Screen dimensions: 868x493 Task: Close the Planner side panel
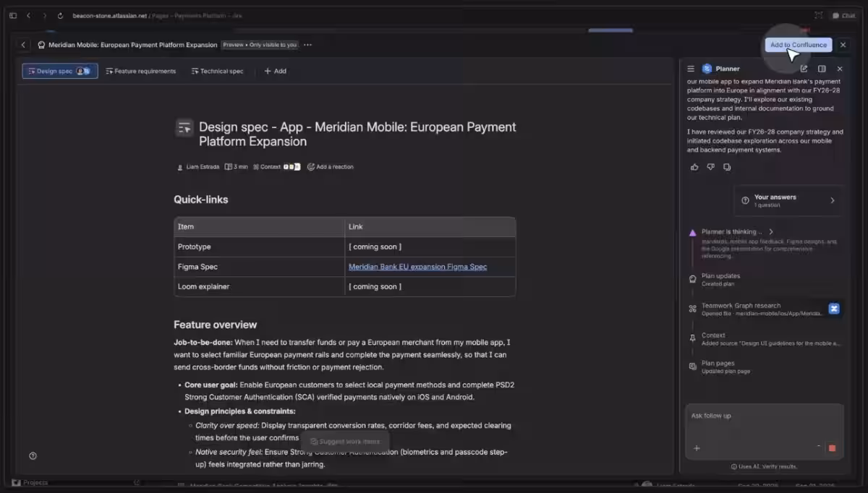coord(840,69)
